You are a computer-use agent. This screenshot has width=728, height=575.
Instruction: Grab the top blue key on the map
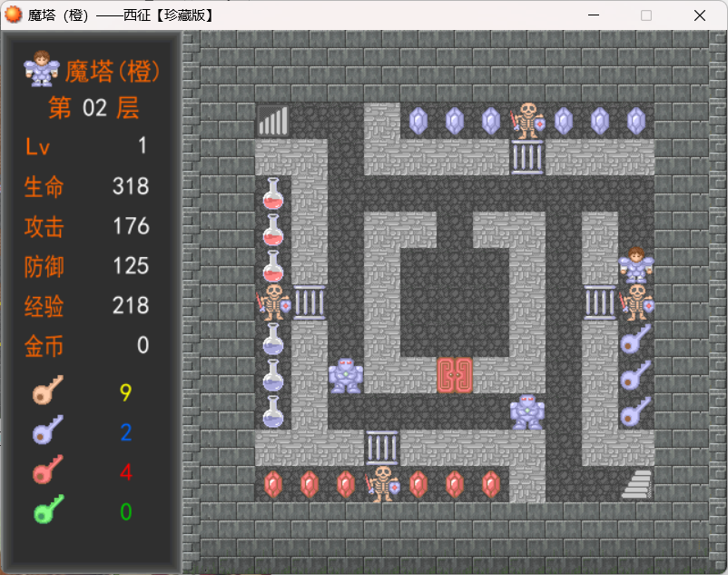point(635,339)
